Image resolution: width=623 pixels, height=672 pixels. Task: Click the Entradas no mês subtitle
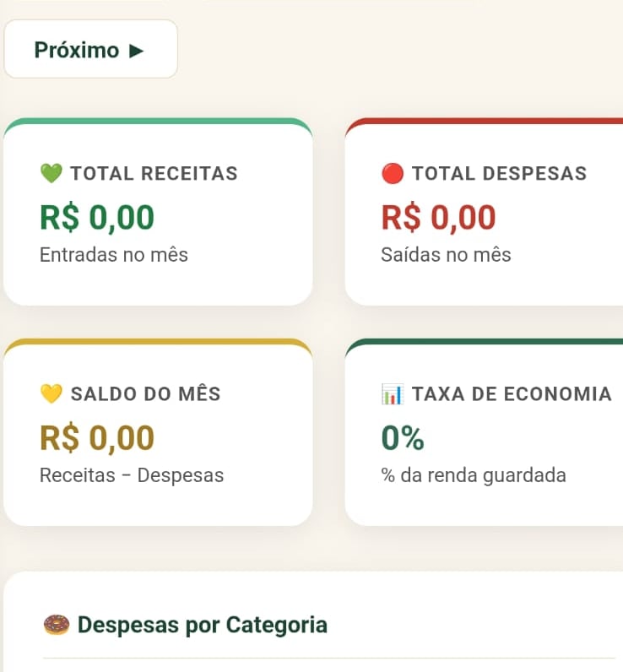(x=114, y=255)
